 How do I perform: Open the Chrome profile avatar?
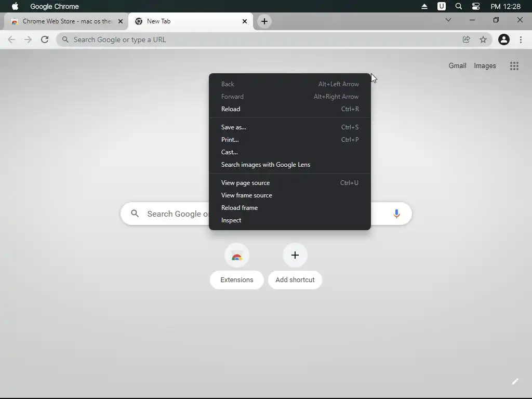[x=504, y=39]
